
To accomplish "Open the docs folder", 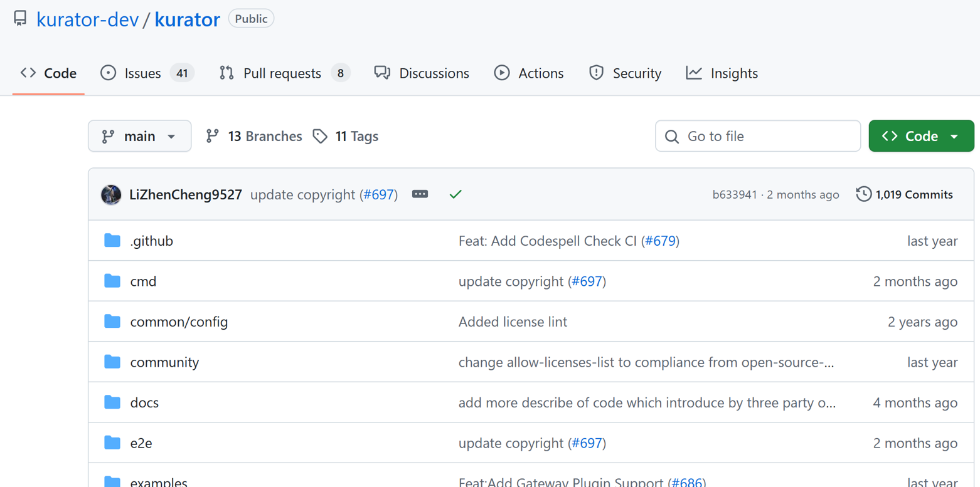I will click(144, 402).
